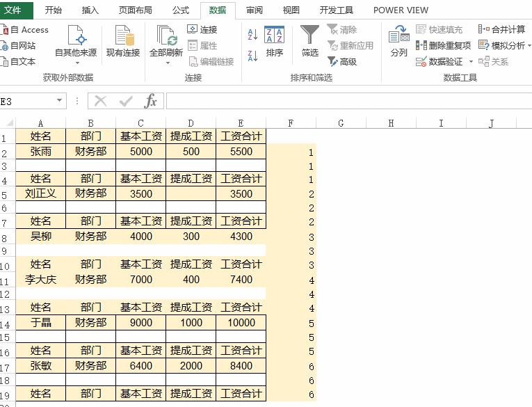Toggle the 筛选 filter funnel
Viewport: 532px width, 407px height.
[309, 35]
